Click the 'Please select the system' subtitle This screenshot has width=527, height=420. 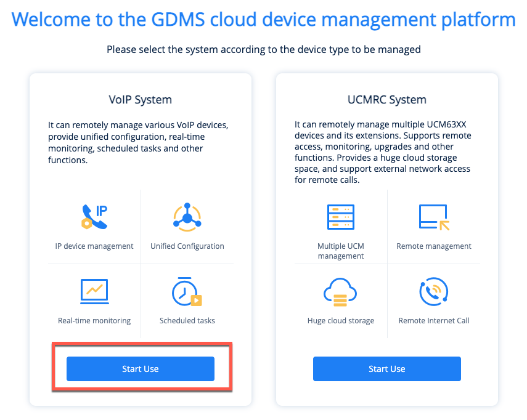(264, 49)
